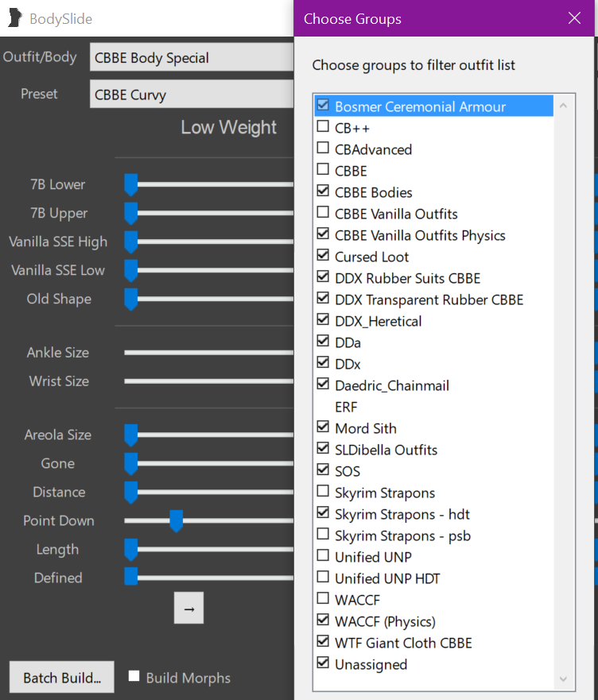Check the CB++ group
598x700 pixels.
coord(323,126)
